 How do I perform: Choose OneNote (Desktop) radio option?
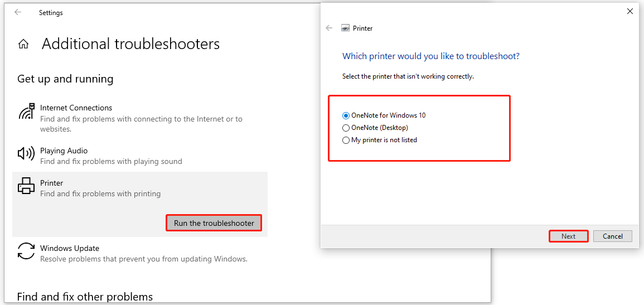375,128
